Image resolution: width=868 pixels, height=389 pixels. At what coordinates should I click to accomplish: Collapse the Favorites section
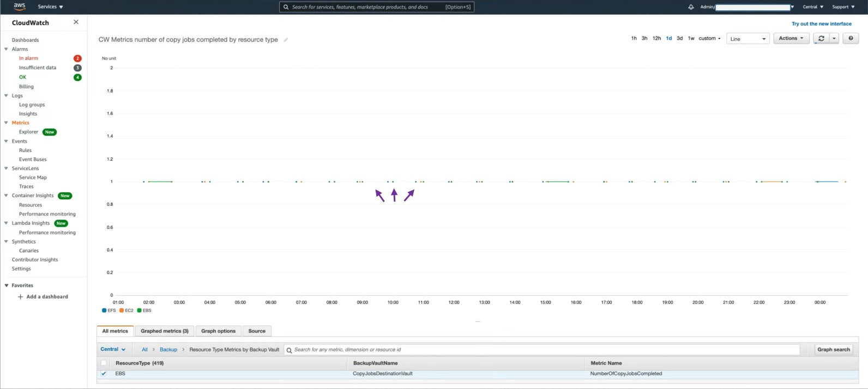coord(6,285)
